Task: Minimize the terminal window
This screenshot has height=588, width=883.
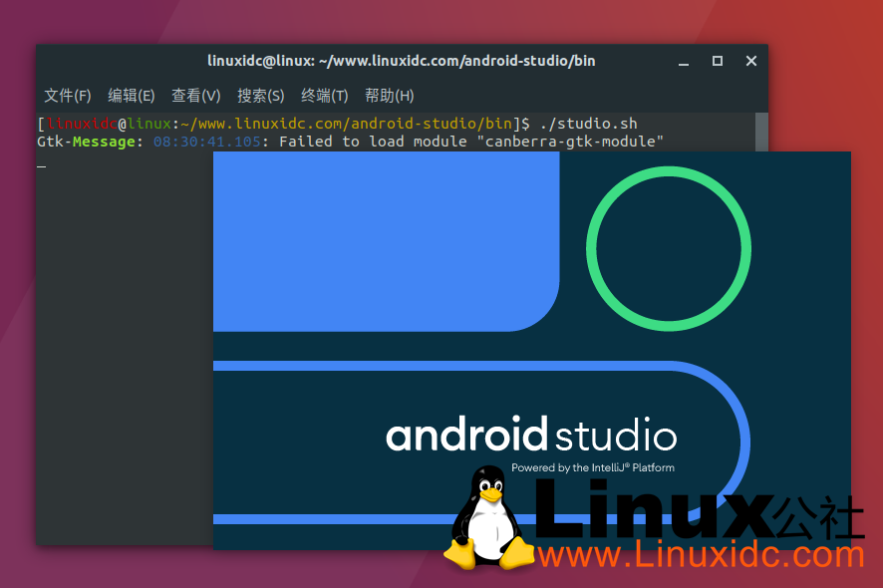Action: pyautogui.click(x=684, y=62)
